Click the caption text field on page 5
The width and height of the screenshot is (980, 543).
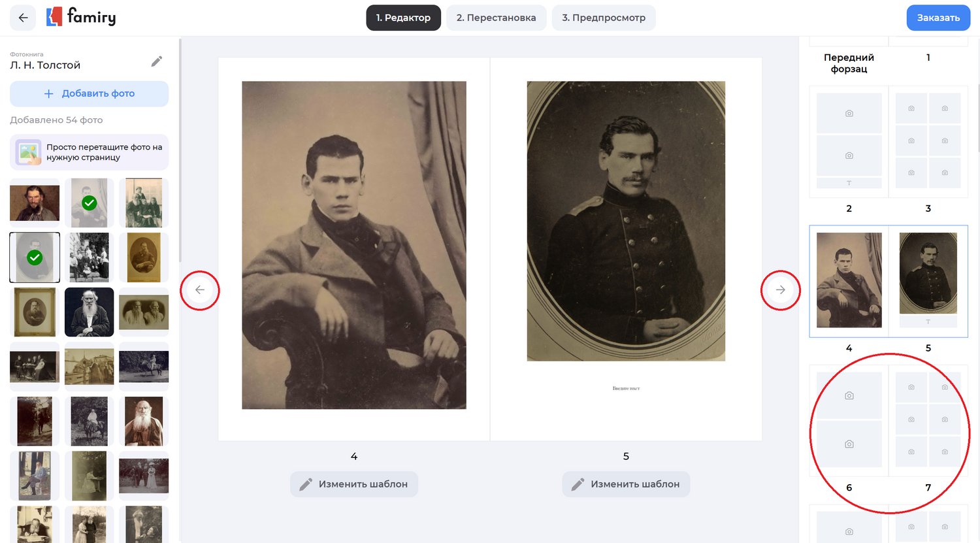(626, 388)
